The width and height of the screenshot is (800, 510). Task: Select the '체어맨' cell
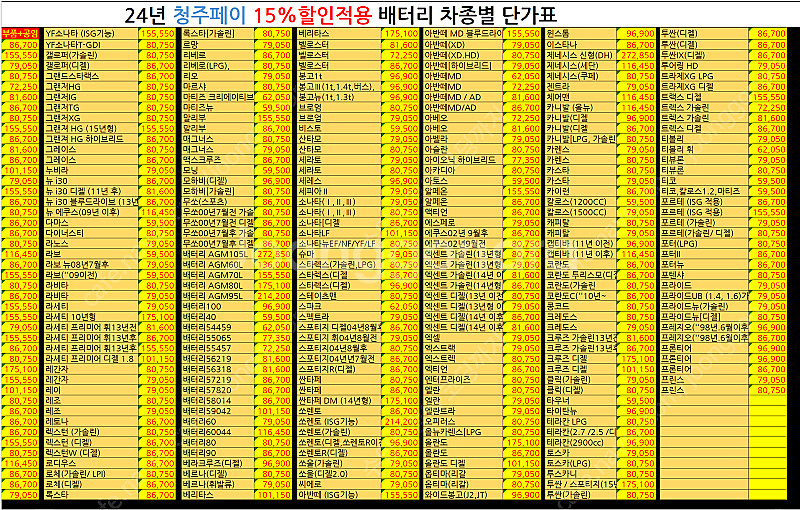pos(581,97)
